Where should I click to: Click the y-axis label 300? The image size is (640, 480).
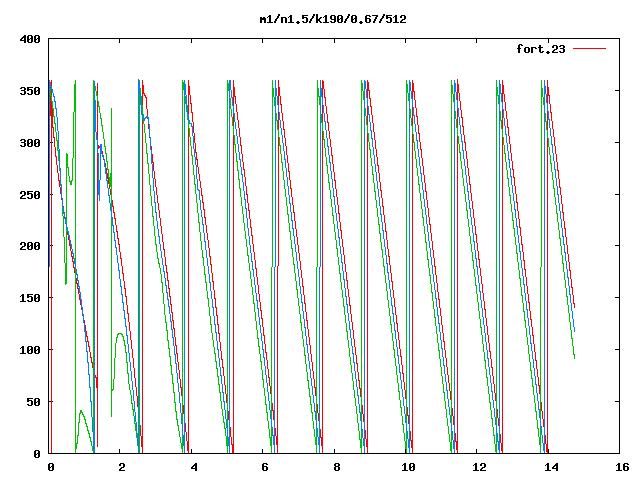[30, 142]
